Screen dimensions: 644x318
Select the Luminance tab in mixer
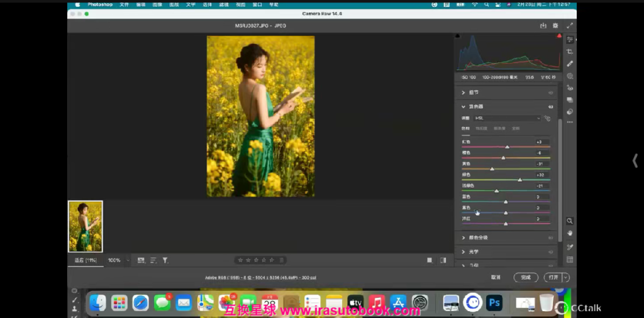(x=499, y=128)
